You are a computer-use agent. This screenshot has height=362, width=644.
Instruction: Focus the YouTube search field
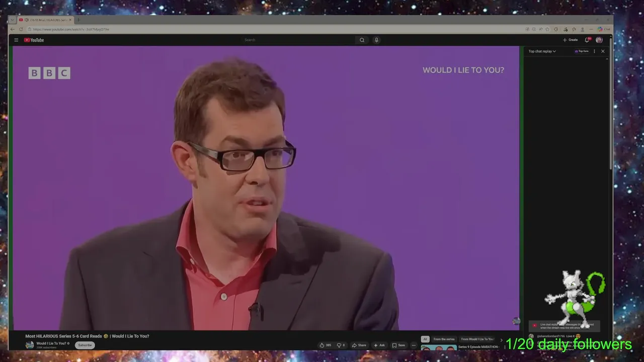click(x=298, y=40)
